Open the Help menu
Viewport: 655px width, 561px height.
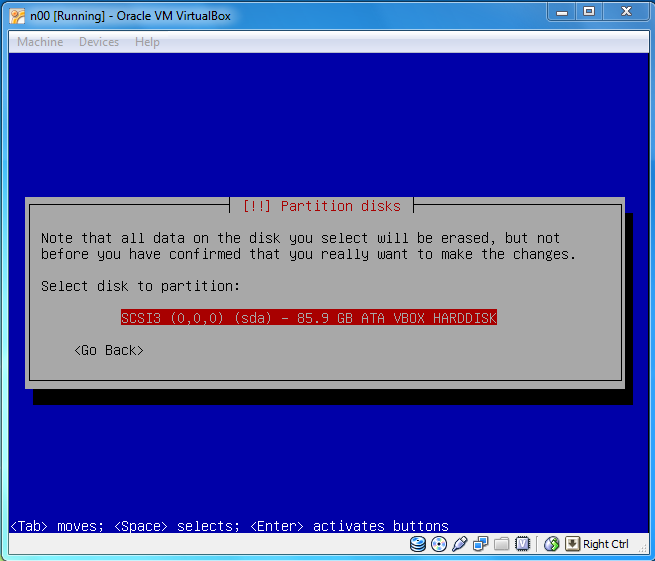[147, 42]
